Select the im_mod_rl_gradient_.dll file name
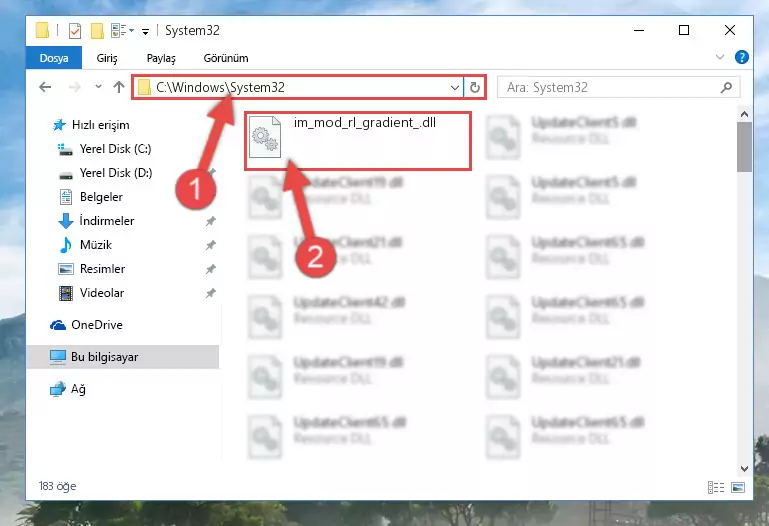Viewport: 769px width, 526px height. pyautogui.click(x=364, y=123)
